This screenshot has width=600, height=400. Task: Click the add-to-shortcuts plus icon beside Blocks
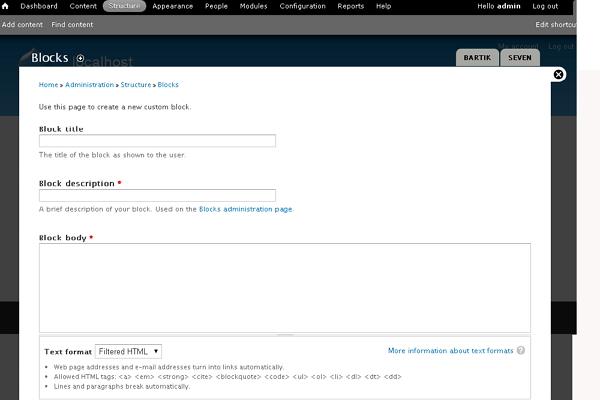[x=80, y=58]
